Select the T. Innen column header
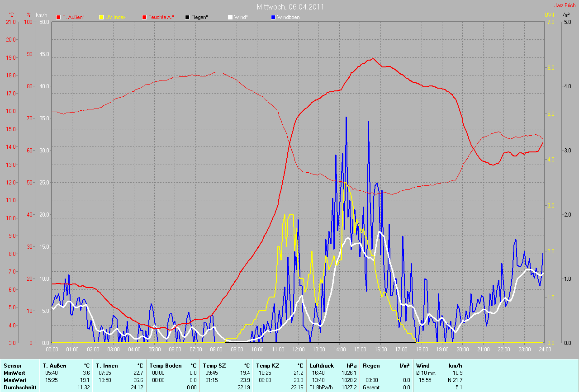 (x=107, y=365)
